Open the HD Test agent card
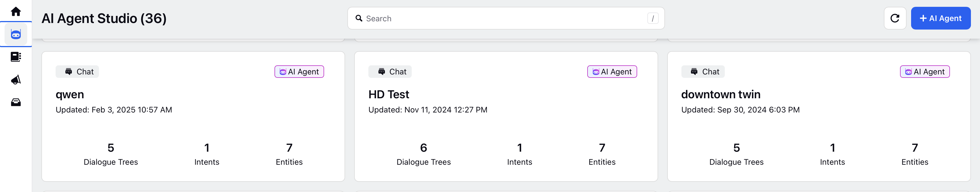 [x=506, y=116]
